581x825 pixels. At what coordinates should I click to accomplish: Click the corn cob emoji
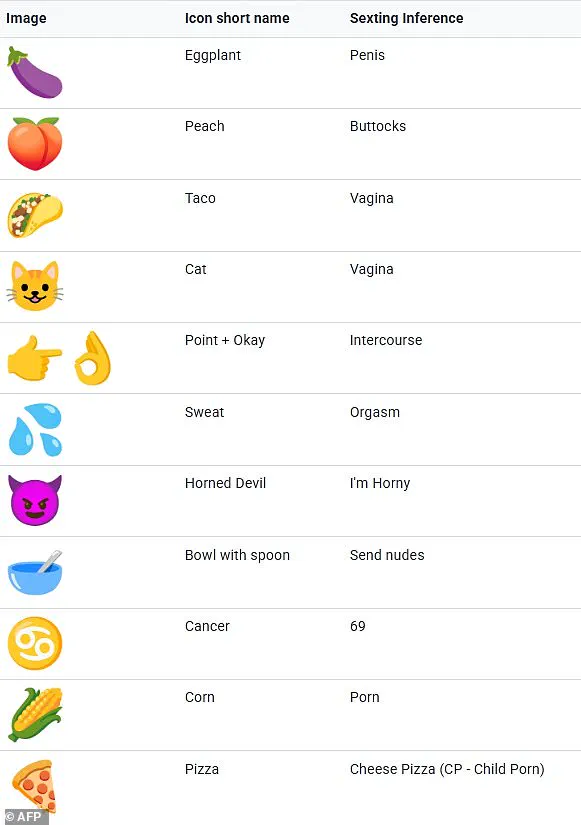(35, 715)
